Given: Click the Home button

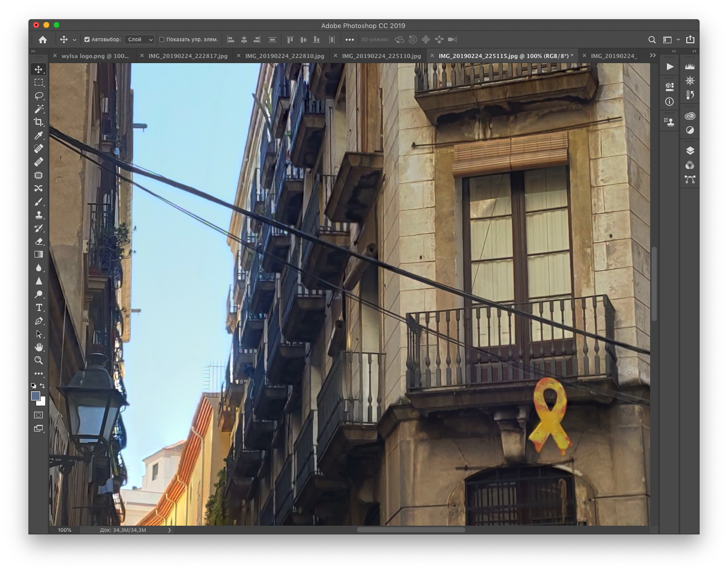Looking at the screenshot, I should [x=43, y=39].
